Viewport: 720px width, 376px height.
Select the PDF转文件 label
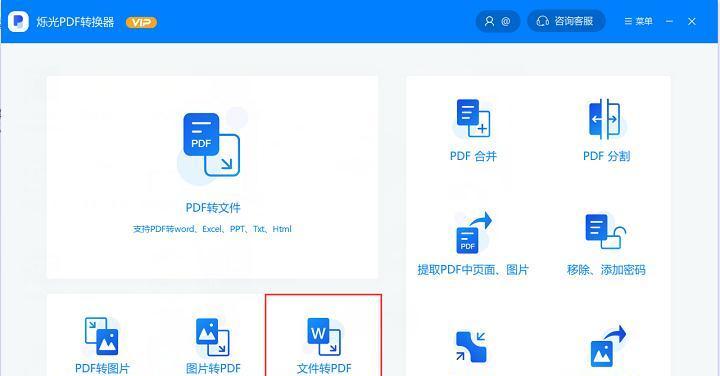click(213, 208)
